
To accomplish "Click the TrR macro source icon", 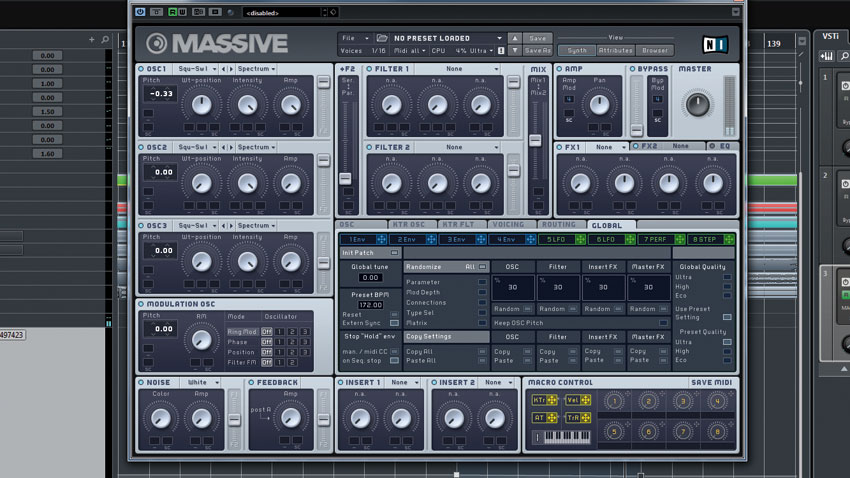I will tap(578, 417).
